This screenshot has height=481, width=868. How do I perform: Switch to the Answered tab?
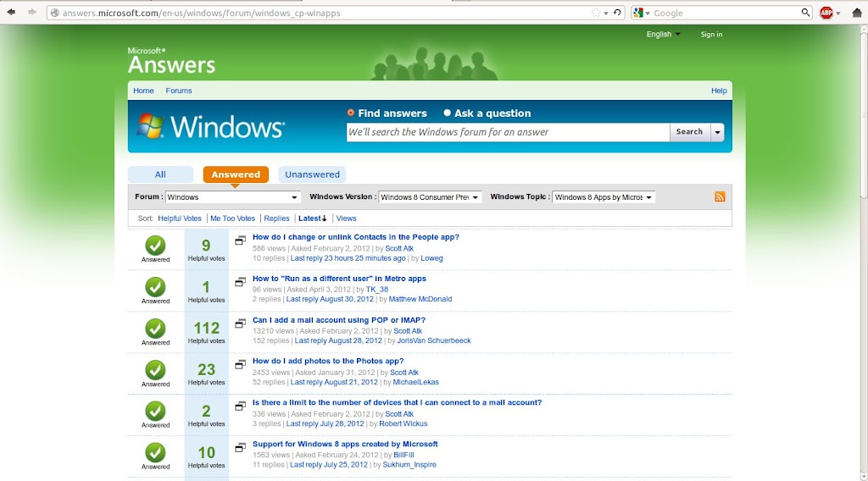(x=236, y=174)
